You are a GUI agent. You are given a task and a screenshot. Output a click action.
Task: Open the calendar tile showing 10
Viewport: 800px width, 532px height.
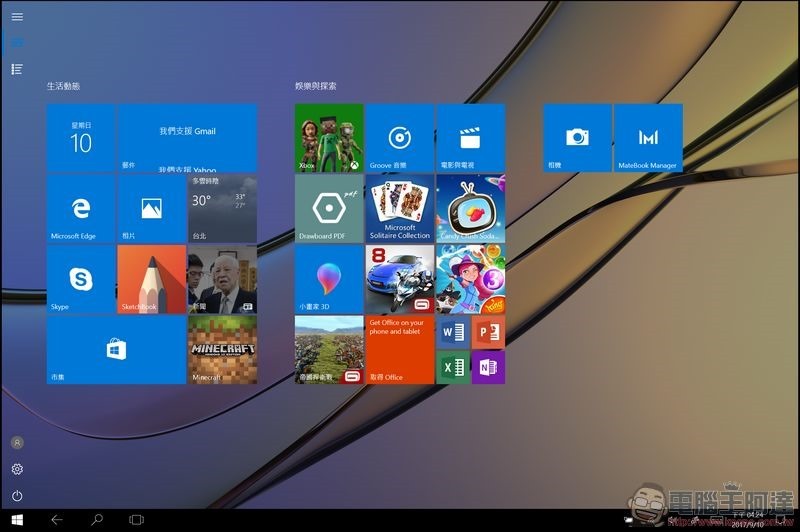tap(81, 138)
